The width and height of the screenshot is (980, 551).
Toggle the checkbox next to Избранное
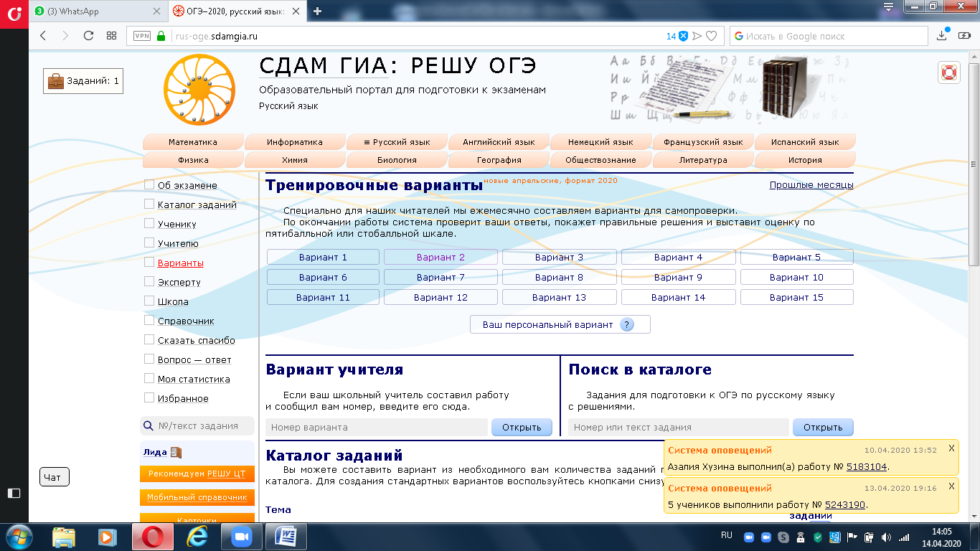click(149, 397)
